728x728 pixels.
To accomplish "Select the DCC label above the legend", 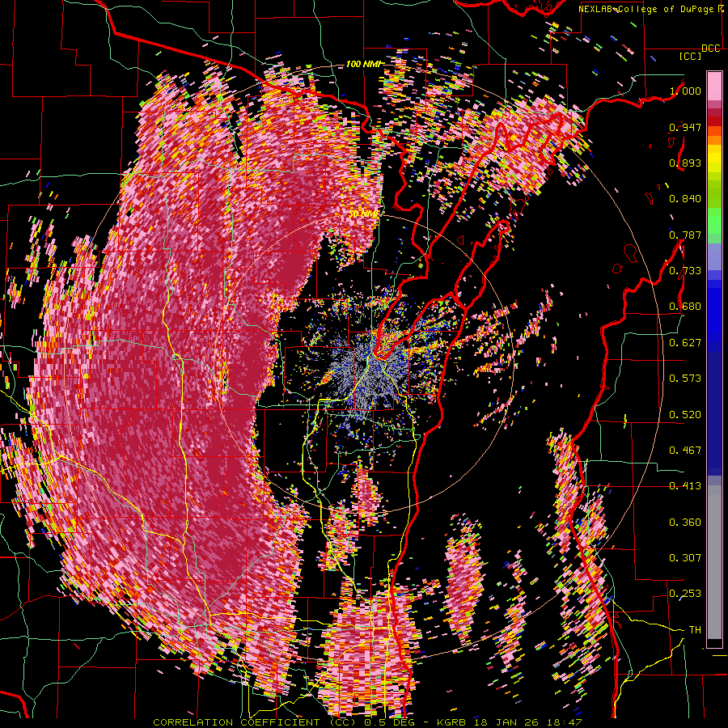I will coord(711,49).
